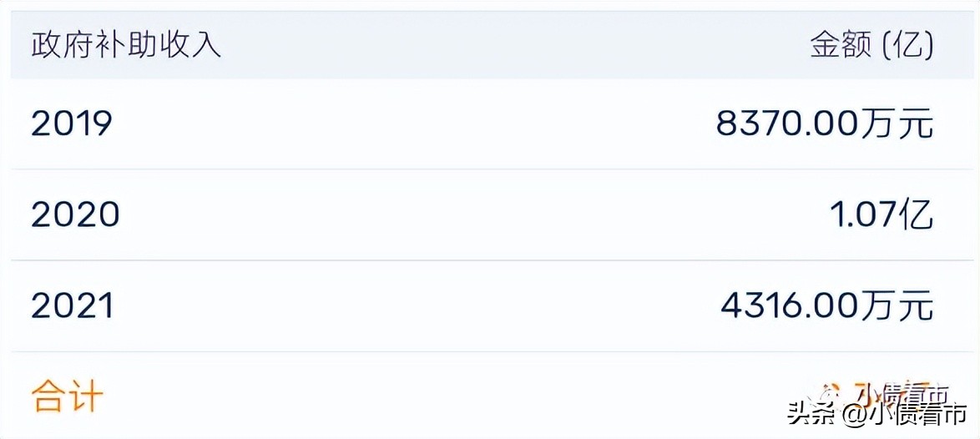Click the 8370.00 amount figure
This screenshot has height=439, width=980.
[x=787, y=124]
